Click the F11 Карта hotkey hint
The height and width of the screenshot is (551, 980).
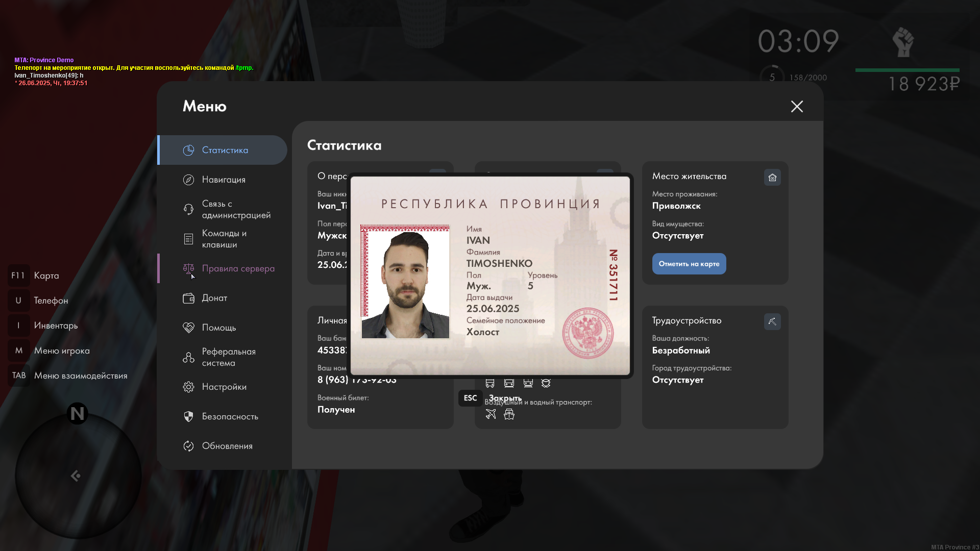(x=34, y=275)
